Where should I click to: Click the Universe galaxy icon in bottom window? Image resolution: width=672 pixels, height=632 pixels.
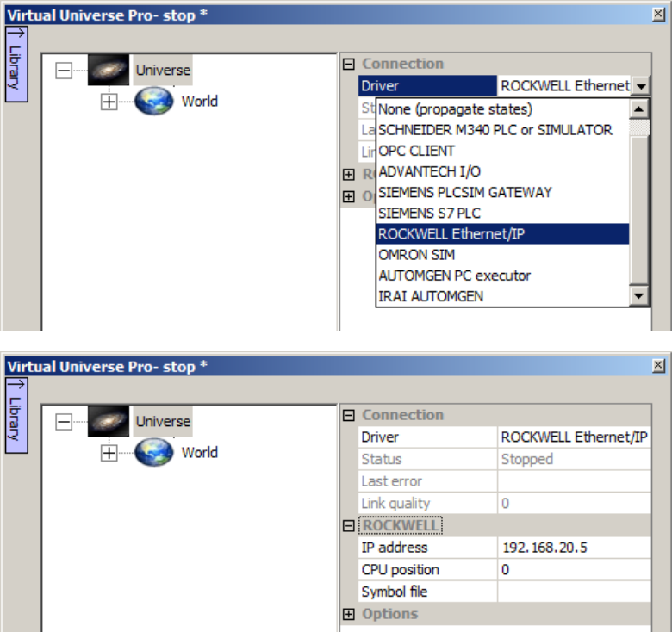pyautogui.click(x=109, y=421)
